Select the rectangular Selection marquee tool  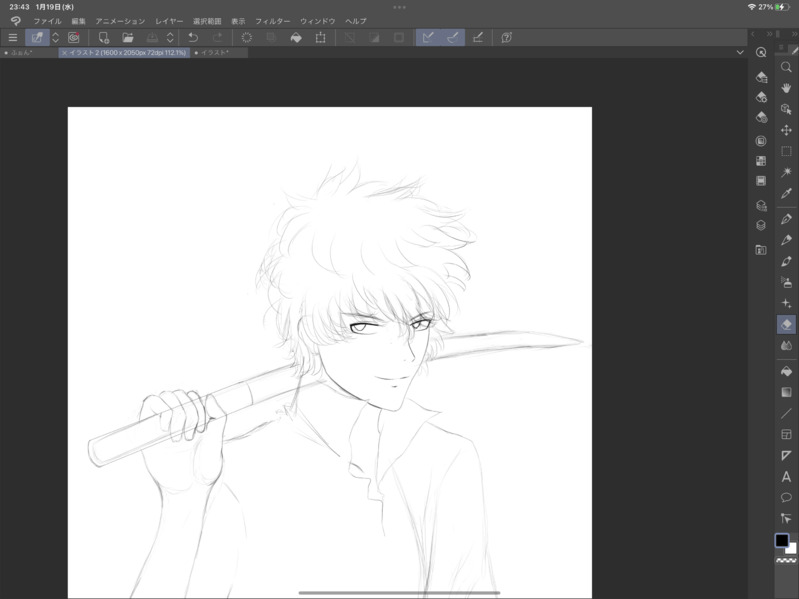coord(786,151)
